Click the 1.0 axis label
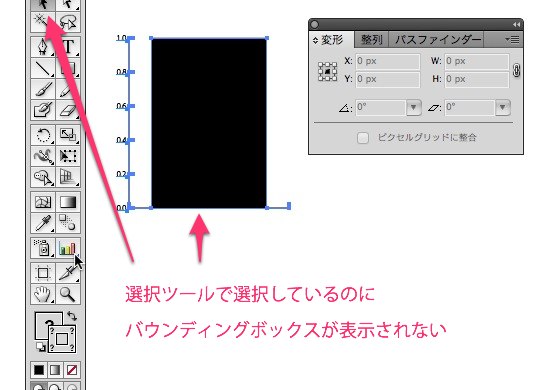Image resolution: width=540 pixels, height=390 pixels. coord(121,38)
